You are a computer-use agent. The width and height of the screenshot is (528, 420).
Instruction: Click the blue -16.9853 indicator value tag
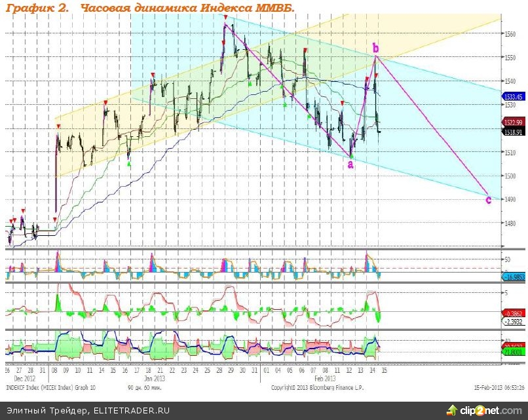pyautogui.click(x=513, y=277)
